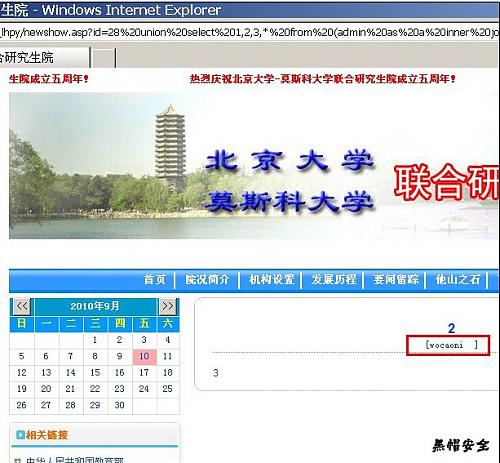Viewport: 500px width, 463px height.
Task: Select calendar day 11
Action: pos(168,356)
